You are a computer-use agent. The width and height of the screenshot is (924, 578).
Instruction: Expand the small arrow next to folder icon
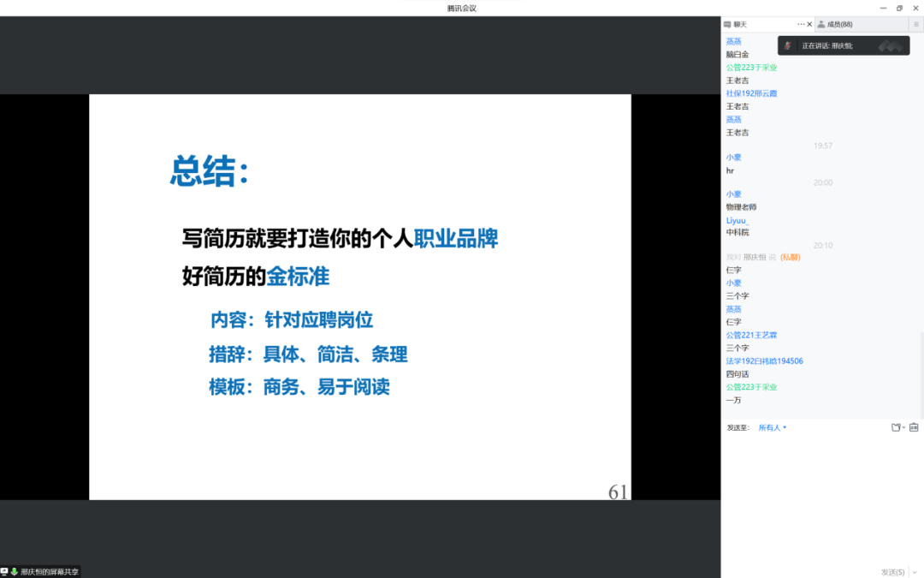point(903,427)
